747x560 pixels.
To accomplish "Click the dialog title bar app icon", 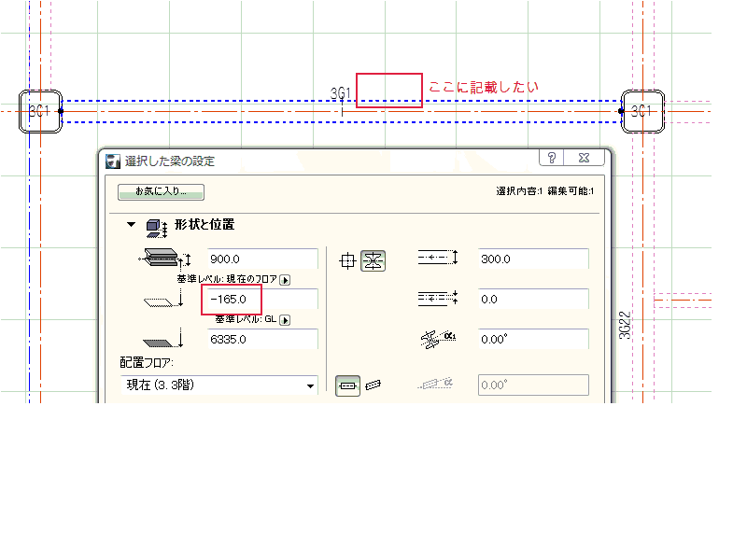I will [x=113, y=161].
